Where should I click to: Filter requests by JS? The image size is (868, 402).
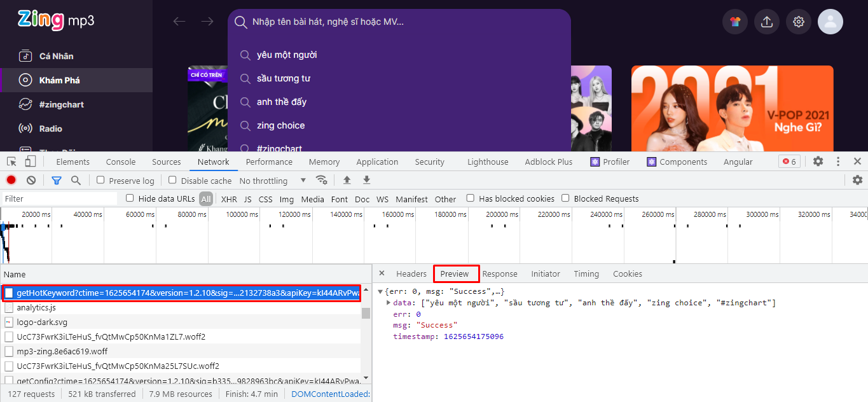point(248,199)
